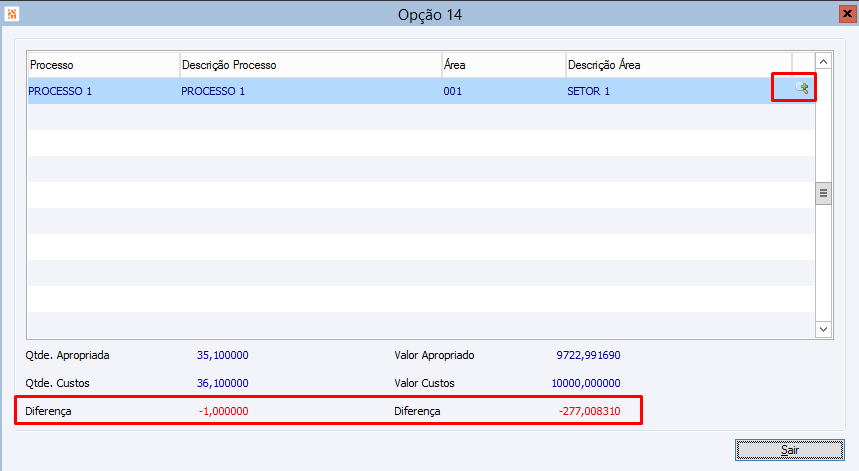Click the SETOR 1 cell
This screenshot has width=859, height=471.
pyautogui.click(x=588, y=91)
